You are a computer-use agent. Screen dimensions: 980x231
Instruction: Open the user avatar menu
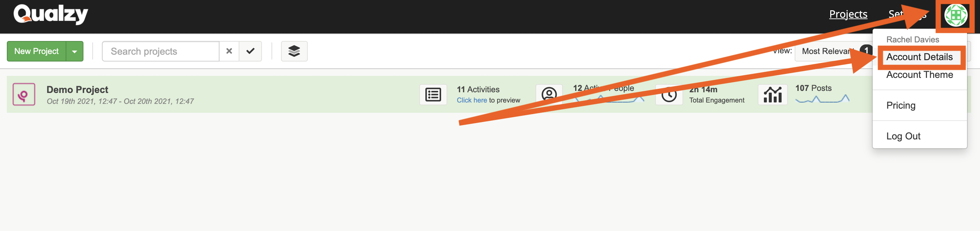coord(956,16)
